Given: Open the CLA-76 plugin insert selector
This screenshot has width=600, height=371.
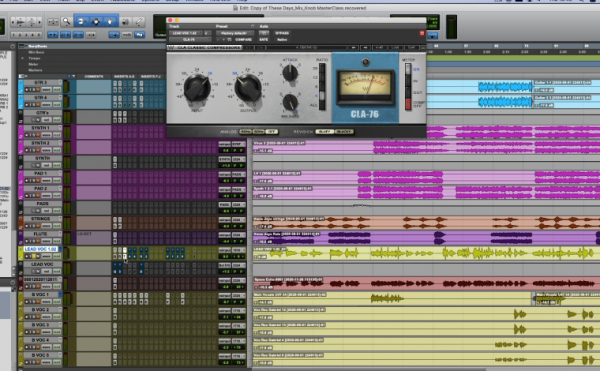Looking at the screenshot, I should pos(190,39).
